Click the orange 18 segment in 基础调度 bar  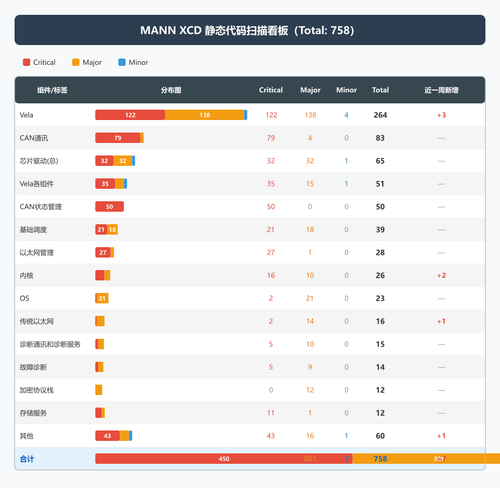(x=112, y=230)
